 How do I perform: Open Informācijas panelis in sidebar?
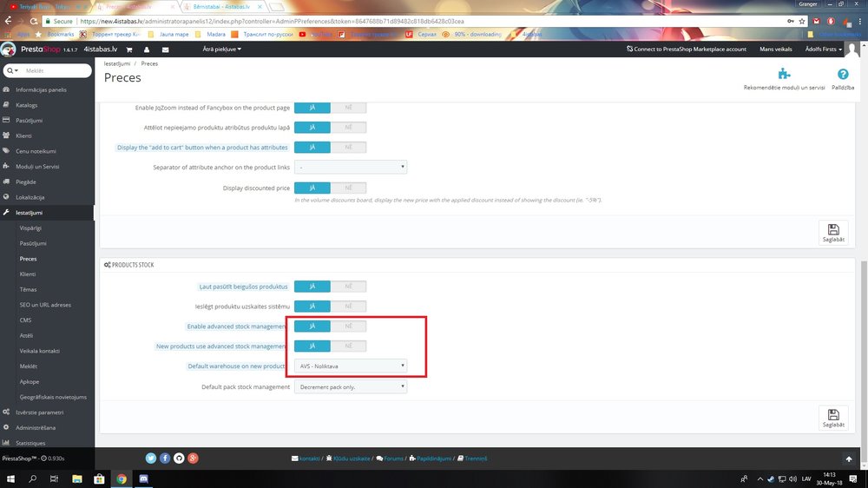tap(41, 89)
